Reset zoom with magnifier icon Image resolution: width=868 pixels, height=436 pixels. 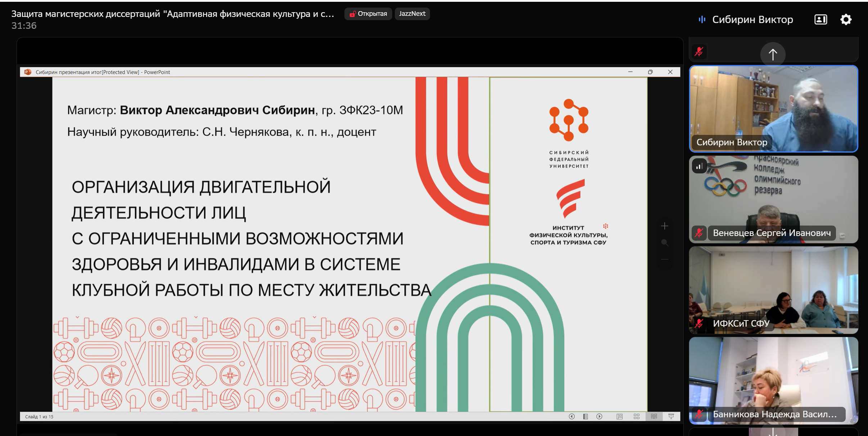(665, 243)
